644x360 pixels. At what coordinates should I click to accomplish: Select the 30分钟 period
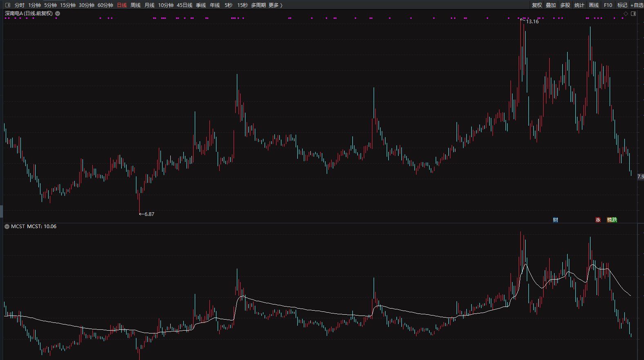click(87, 5)
